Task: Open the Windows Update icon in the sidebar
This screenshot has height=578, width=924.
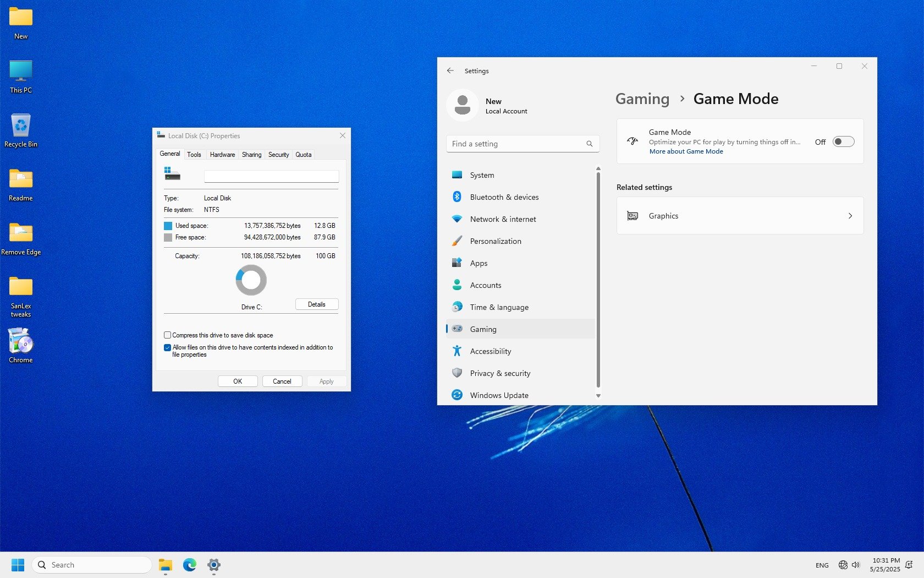Action: pyautogui.click(x=457, y=395)
